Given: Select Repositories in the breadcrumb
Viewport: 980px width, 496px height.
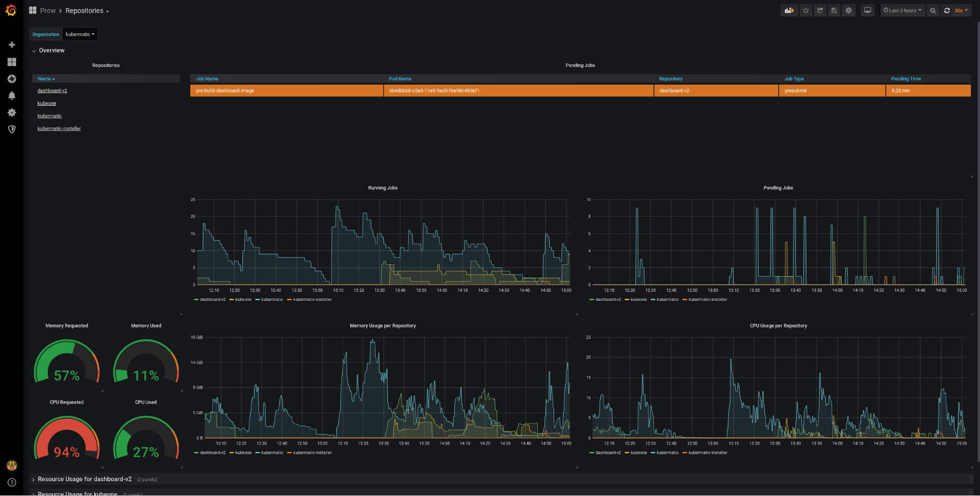Looking at the screenshot, I should pyautogui.click(x=84, y=10).
